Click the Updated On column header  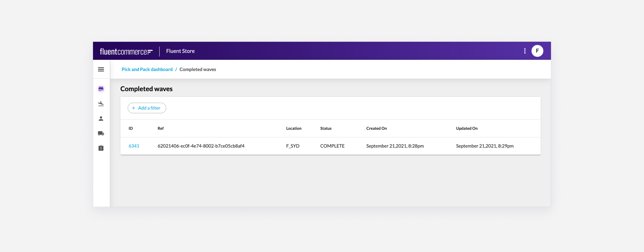pyautogui.click(x=467, y=128)
